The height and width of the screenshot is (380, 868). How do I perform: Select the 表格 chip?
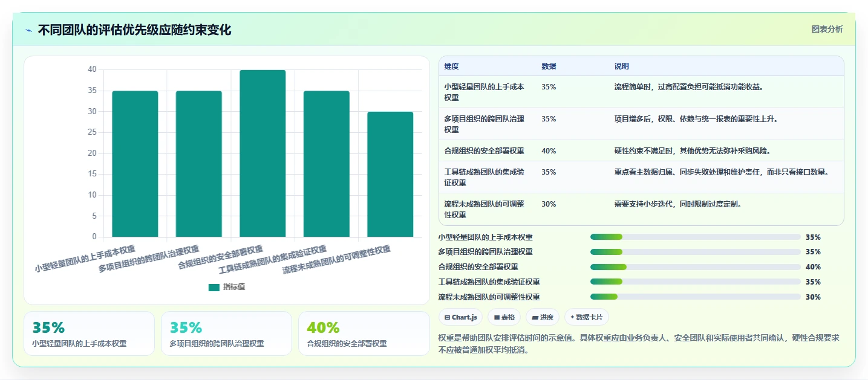tap(504, 317)
